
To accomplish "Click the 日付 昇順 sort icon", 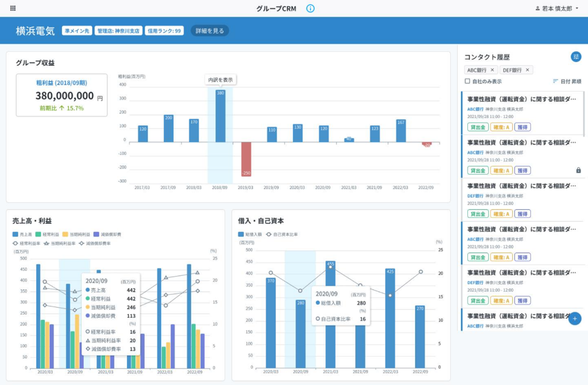I will 555,81.
